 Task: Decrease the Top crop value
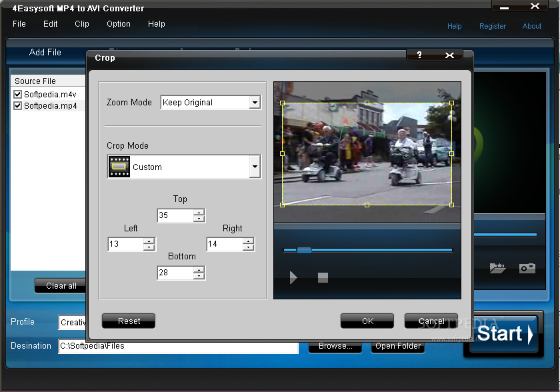pyautogui.click(x=199, y=219)
